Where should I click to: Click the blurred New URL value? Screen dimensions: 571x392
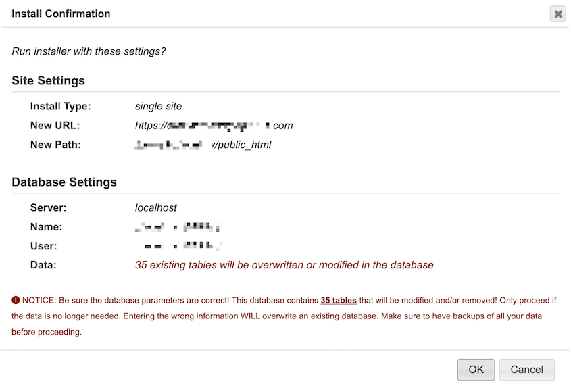pyautogui.click(x=214, y=126)
